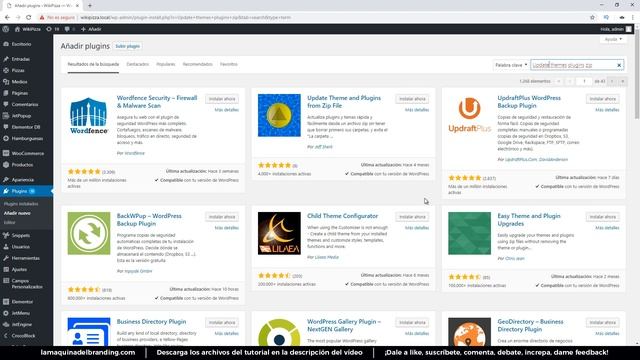640x360 pixels.
Task: Open updates counter in admin bar
Action: [53, 29]
